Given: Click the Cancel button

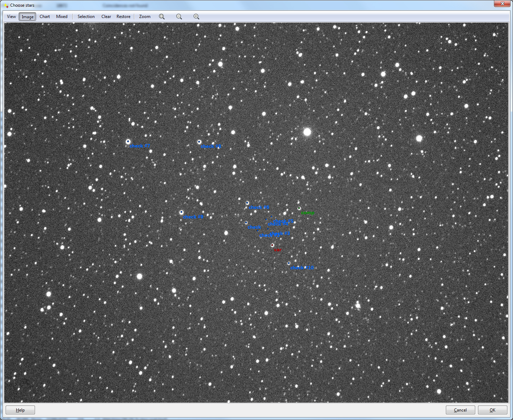Looking at the screenshot, I should click(460, 410).
